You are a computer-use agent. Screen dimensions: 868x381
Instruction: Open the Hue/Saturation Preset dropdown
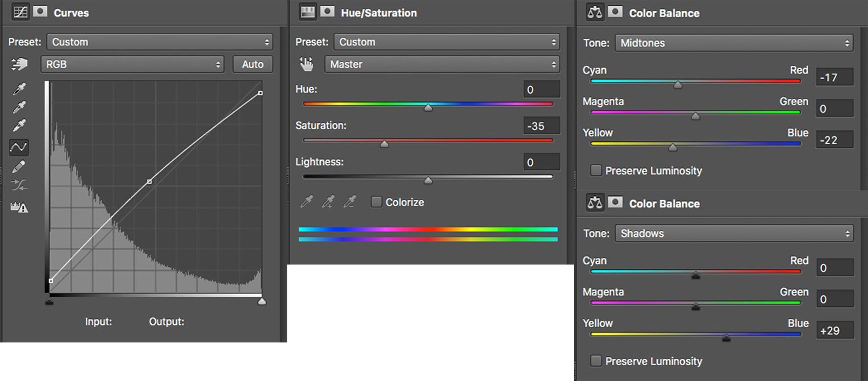click(447, 42)
